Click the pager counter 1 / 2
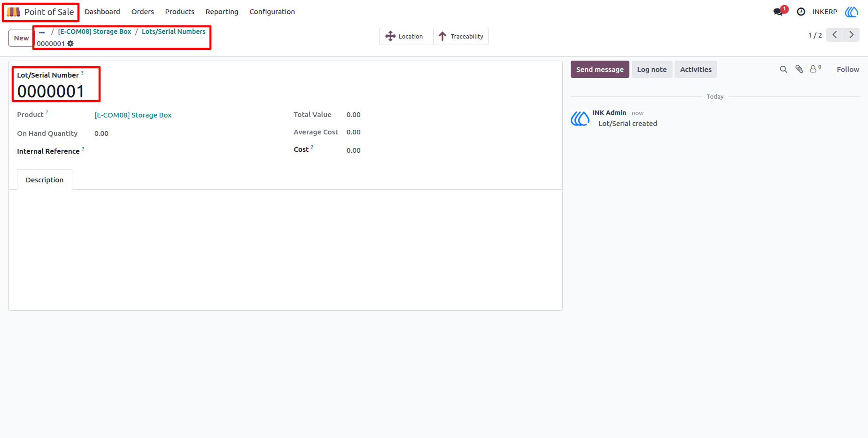The width and height of the screenshot is (868, 438). tap(815, 35)
